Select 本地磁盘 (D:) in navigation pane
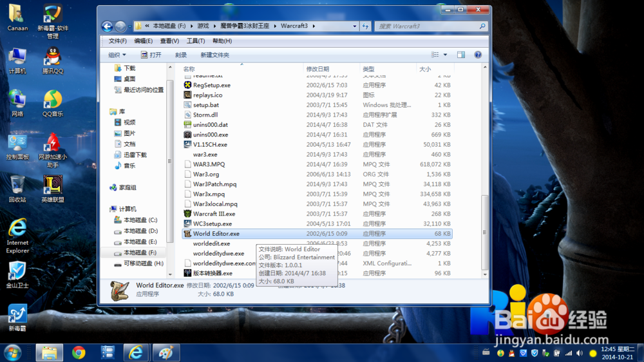Viewport: 644px width, 362px height. pos(140,231)
